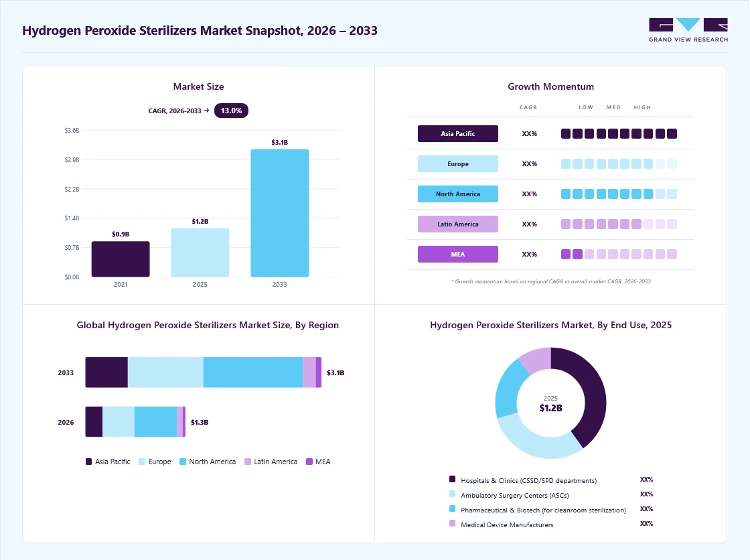The image size is (750, 560).
Task: Select the 2033 market size bar
Action: (280, 213)
